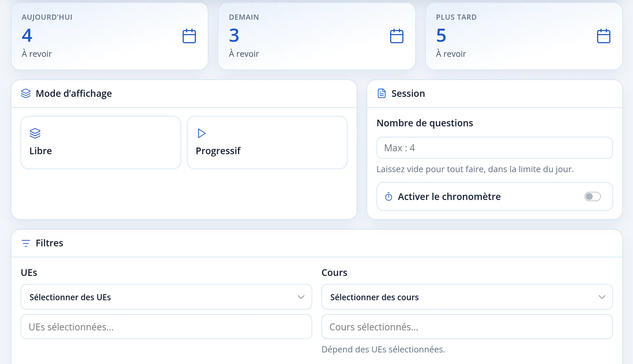Open the Demain card with 3 à revoir
633x364 pixels.
click(316, 36)
